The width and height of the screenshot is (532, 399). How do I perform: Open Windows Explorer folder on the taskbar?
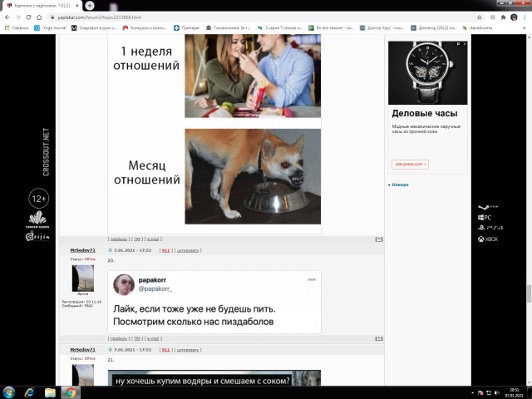50,392
